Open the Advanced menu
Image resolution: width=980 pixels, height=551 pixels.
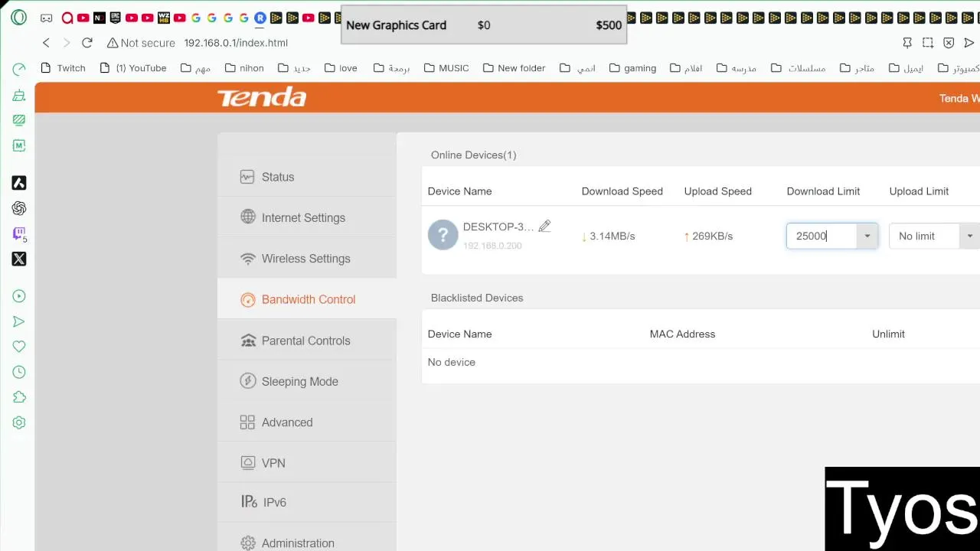[307, 422]
